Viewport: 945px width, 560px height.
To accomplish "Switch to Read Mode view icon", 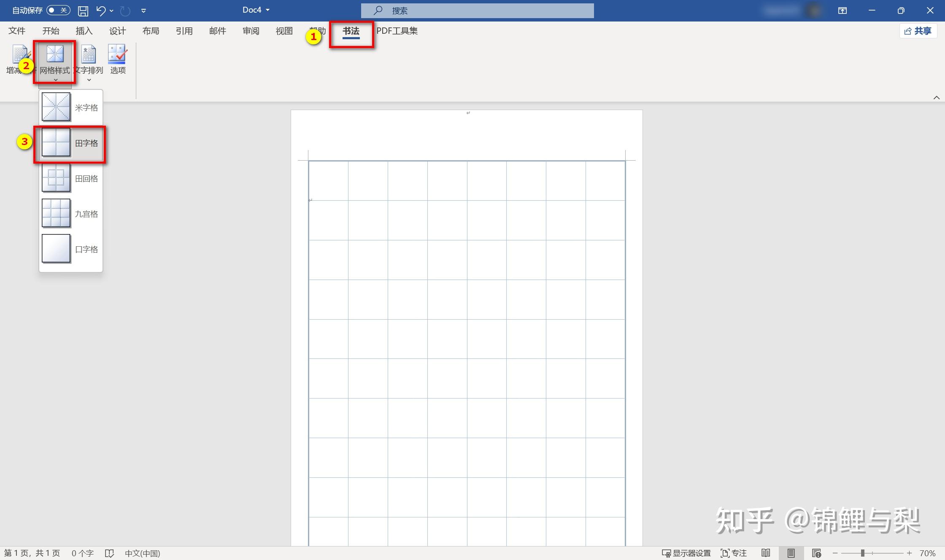I will pyautogui.click(x=766, y=553).
